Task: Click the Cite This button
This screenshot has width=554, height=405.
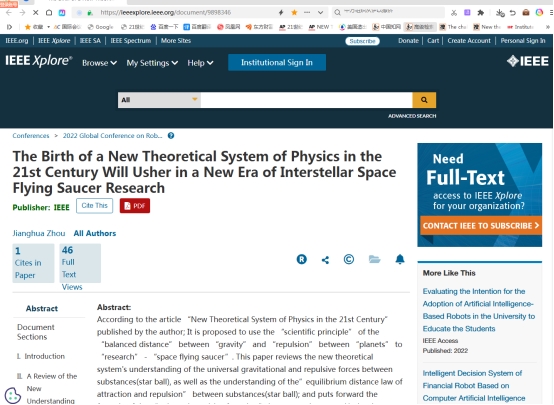Action: coord(94,206)
